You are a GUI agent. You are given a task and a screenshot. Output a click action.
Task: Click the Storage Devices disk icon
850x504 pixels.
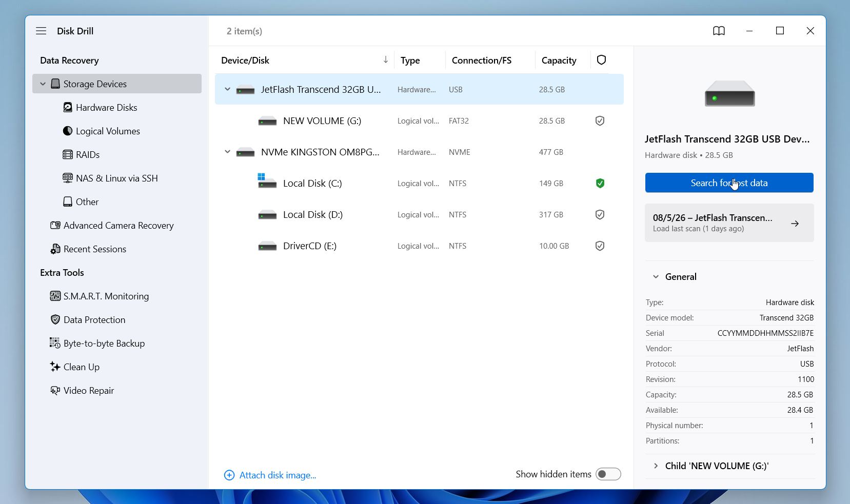[x=55, y=84]
